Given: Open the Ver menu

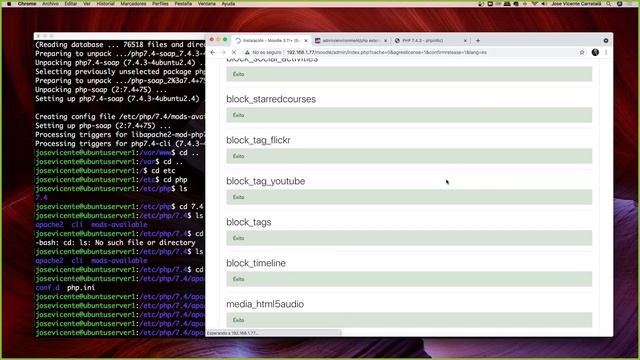Looking at the screenshot, I should 87,4.
